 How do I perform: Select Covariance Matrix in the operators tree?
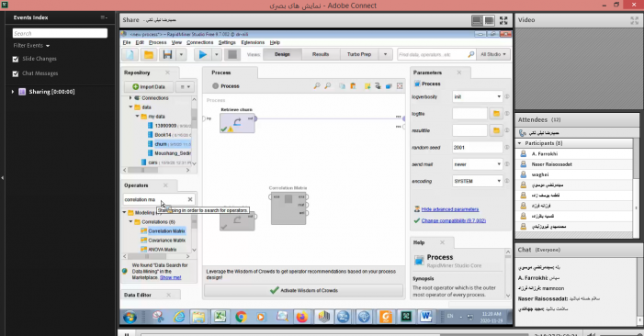(x=167, y=241)
